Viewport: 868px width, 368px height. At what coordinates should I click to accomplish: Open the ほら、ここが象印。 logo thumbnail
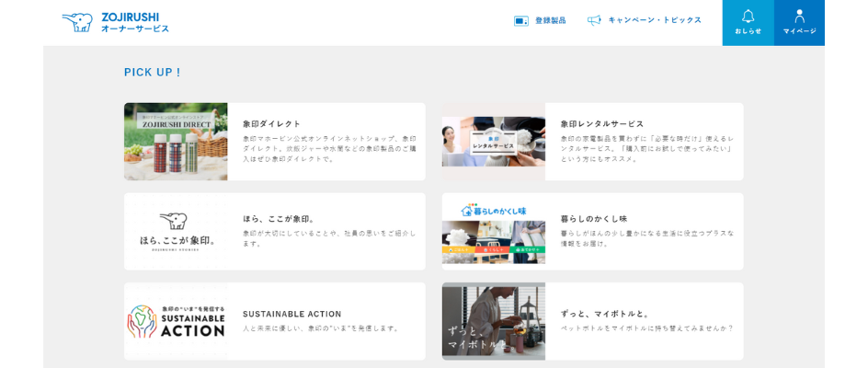point(176,232)
